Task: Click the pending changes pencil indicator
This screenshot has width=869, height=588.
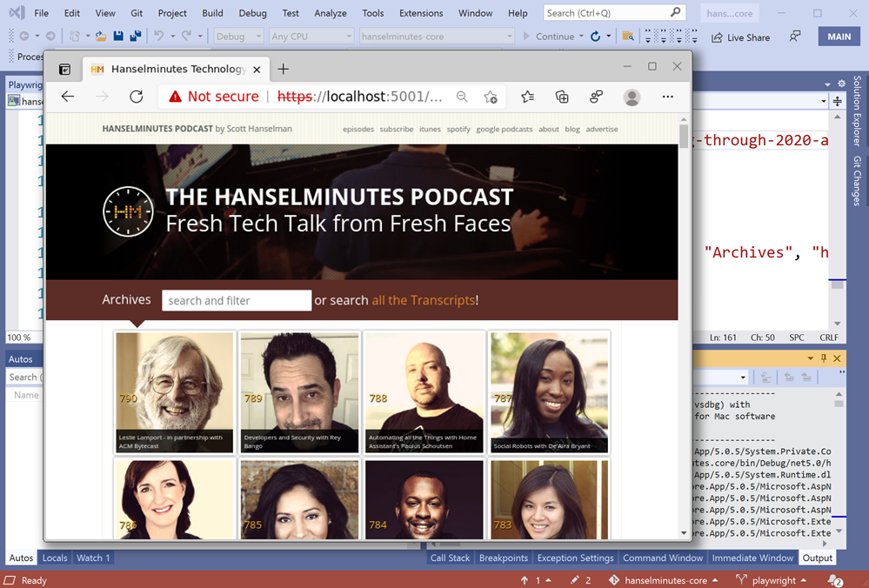Action: coord(580,580)
